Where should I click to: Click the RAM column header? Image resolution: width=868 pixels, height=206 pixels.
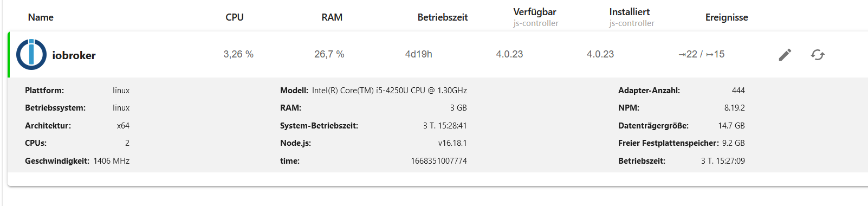(332, 17)
